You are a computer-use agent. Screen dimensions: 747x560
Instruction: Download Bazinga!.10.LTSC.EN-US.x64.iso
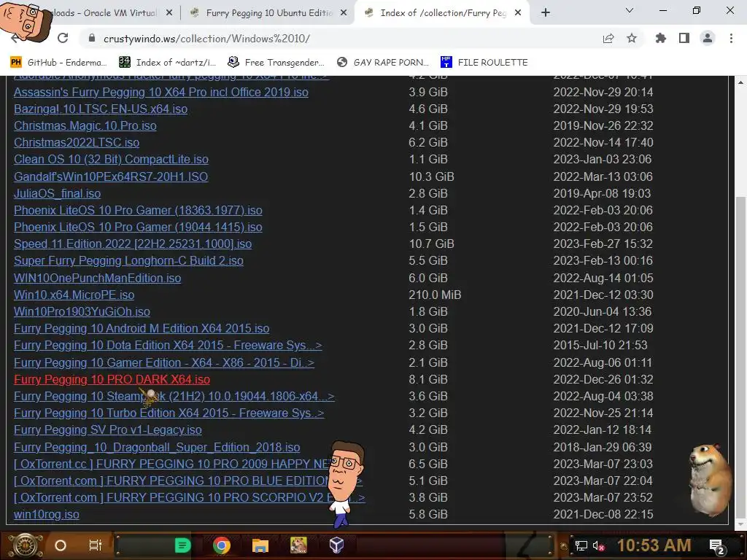point(101,109)
